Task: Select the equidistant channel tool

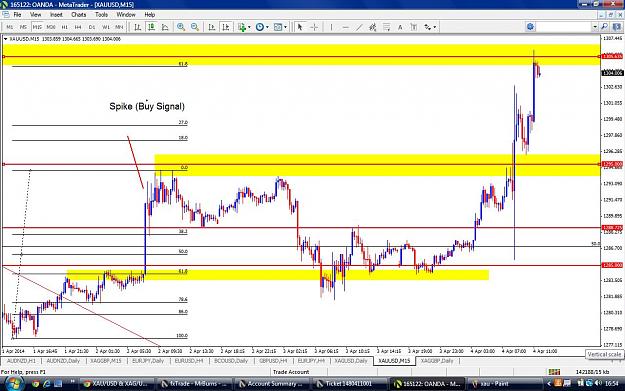Action: tap(373, 27)
